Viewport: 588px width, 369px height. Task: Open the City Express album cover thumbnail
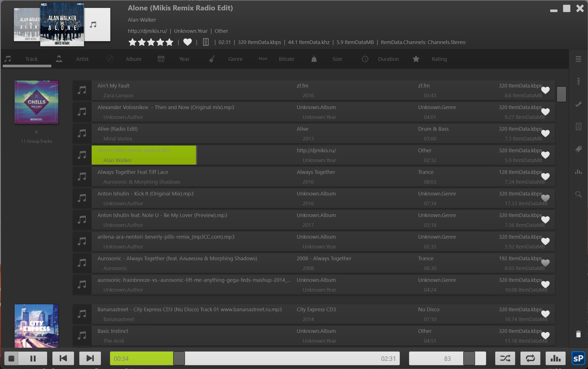(36, 326)
